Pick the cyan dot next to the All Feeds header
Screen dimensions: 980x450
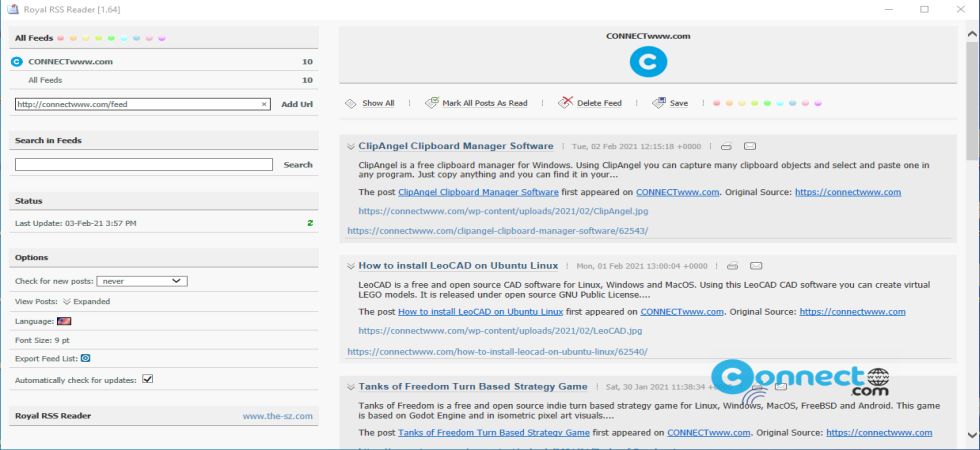pos(124,38)
